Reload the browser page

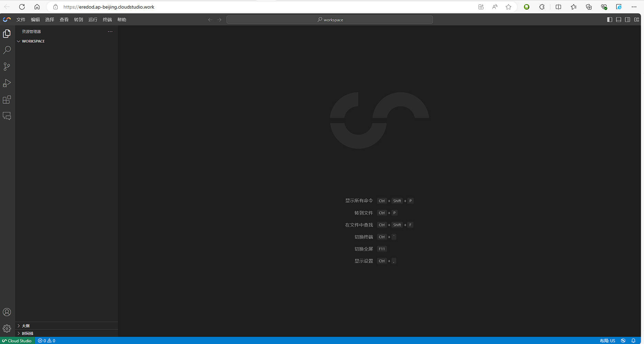(22, 7)
